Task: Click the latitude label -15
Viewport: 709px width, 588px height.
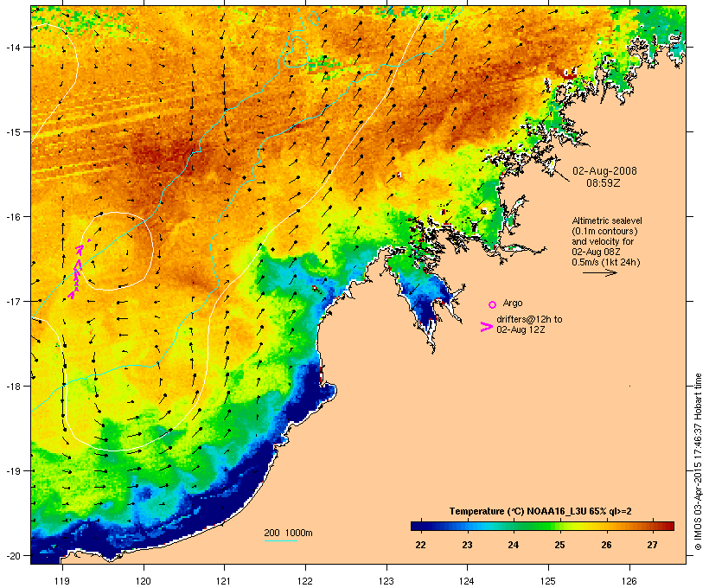Action: click(x=13, y=132)
